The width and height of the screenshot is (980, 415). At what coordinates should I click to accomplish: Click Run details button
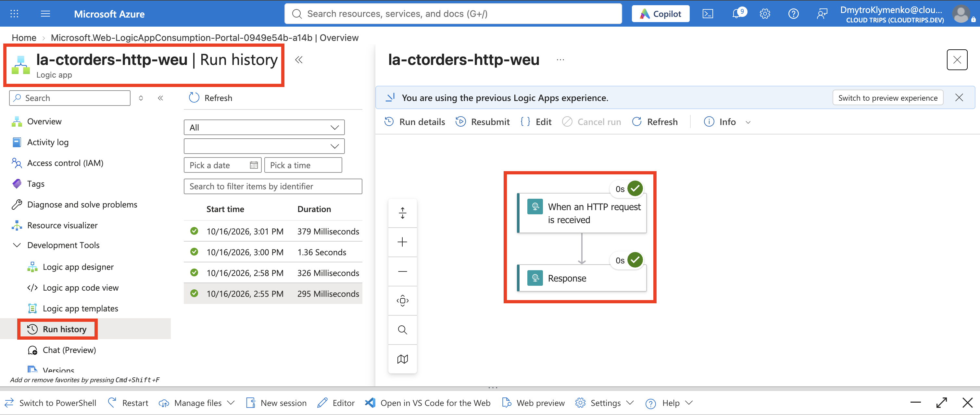pyautogui.click(x=414, y=122)
